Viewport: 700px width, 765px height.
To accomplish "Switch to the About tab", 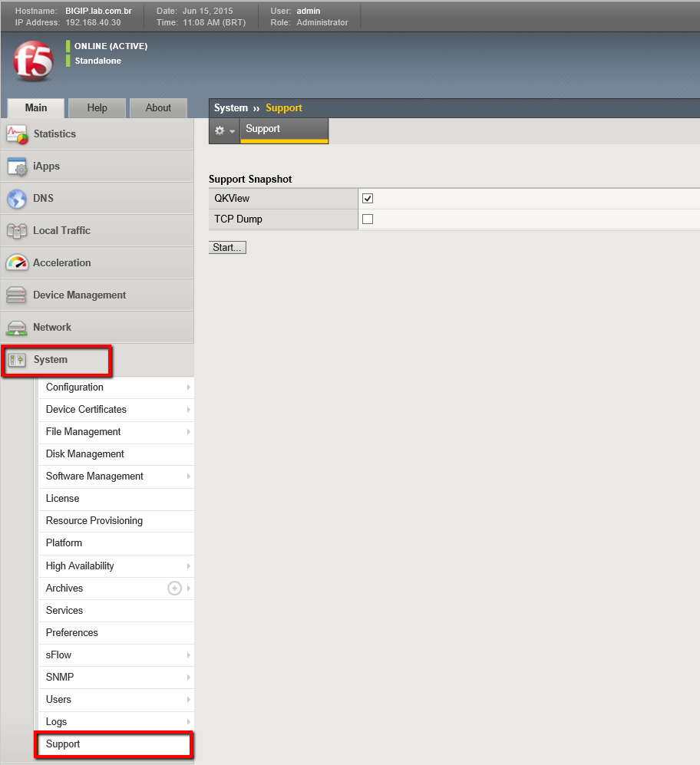I will point(158,108).
